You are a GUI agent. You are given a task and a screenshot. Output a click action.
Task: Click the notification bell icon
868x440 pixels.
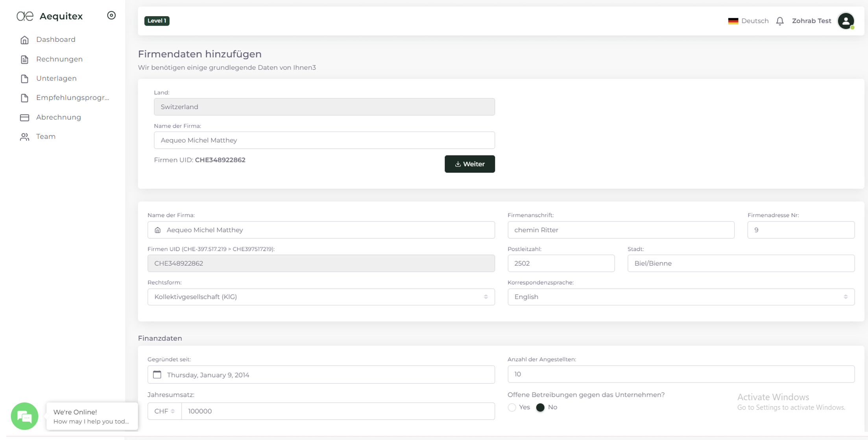(780, 21)
